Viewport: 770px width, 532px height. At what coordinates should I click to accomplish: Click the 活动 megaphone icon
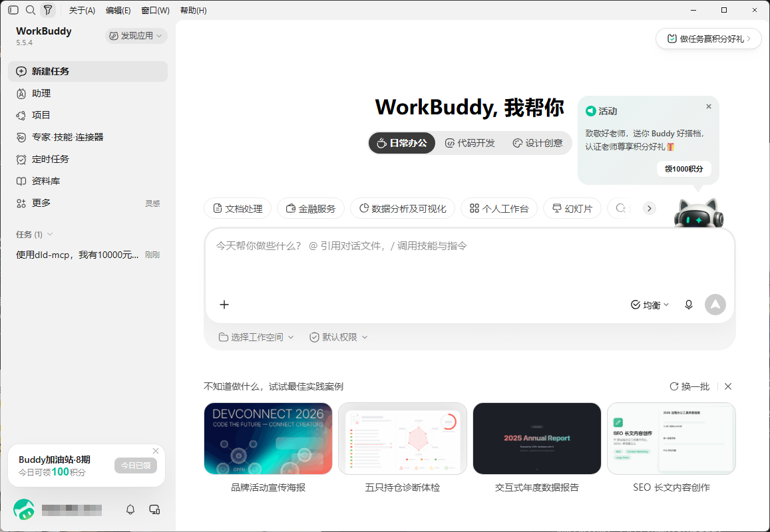click(x=591, y=112)
